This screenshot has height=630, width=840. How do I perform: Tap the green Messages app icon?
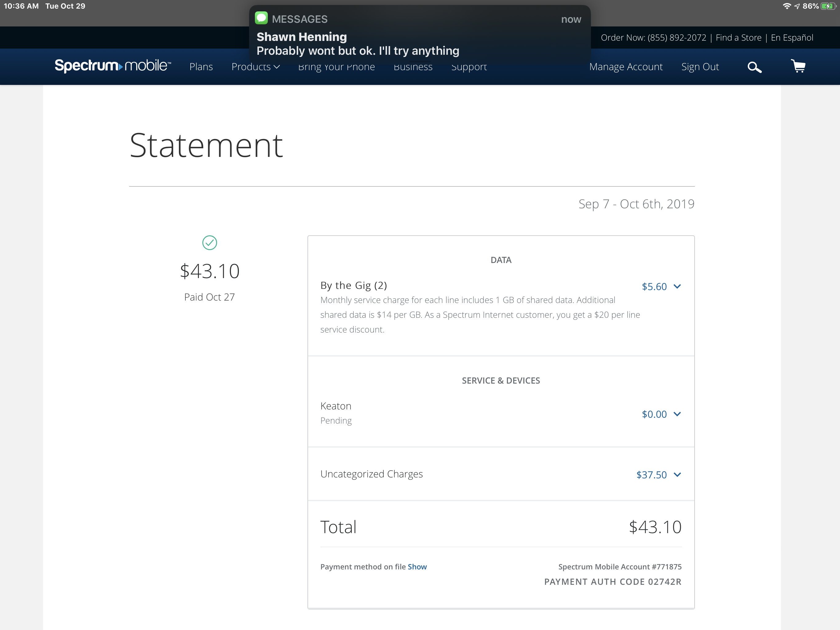tap(262, 18)
